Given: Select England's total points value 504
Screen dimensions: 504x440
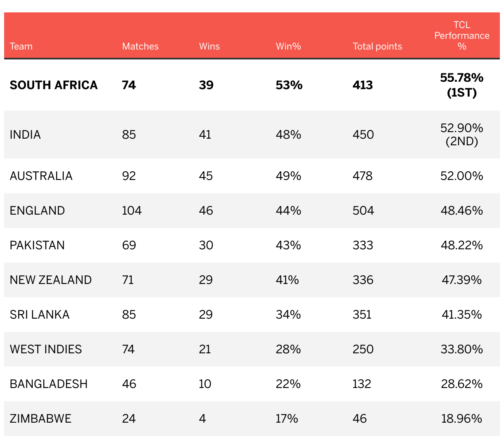Looking at the screenshot, I should [x=363, y=211].
